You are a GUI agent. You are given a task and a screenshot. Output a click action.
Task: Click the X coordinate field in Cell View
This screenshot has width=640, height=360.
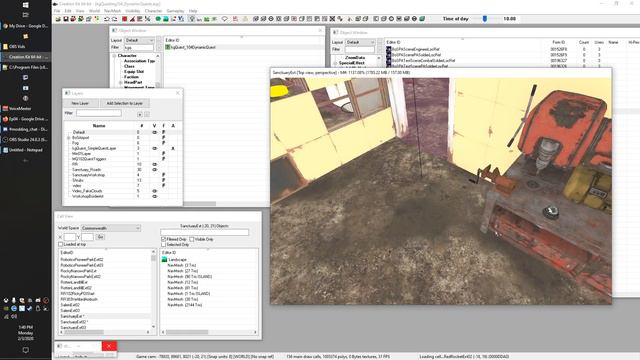(70, 237)
